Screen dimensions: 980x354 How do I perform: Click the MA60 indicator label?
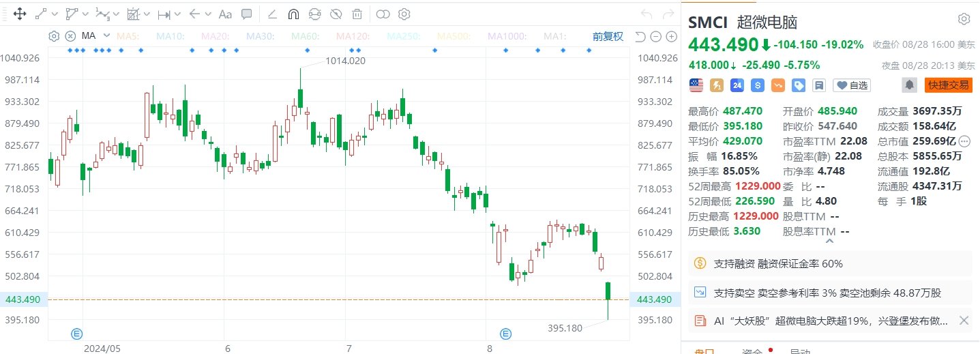[305, 36]
